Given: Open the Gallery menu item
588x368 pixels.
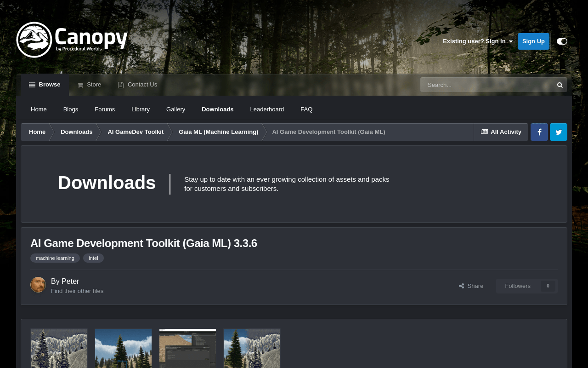Looking at the screenshot, I should coord(176,109).
